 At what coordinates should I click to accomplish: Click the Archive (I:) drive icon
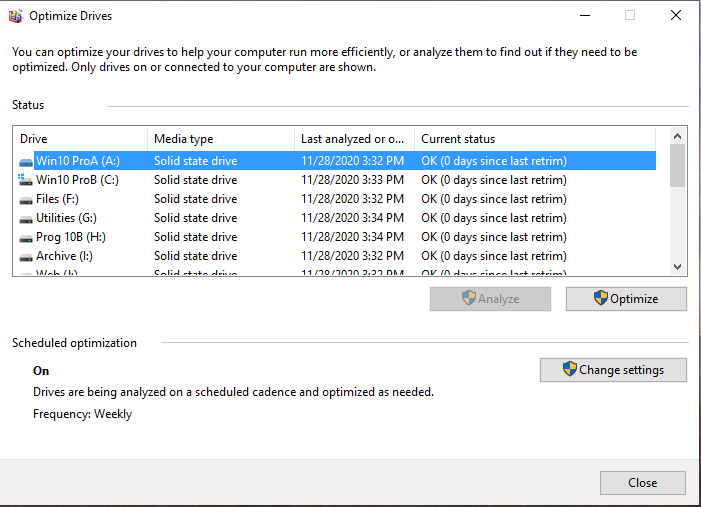[26, 256]
